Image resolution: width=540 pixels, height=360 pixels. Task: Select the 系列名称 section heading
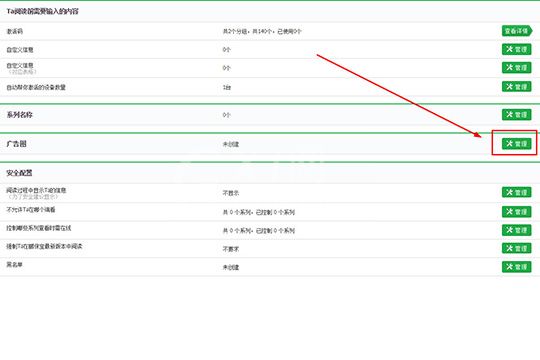[19, 115]
